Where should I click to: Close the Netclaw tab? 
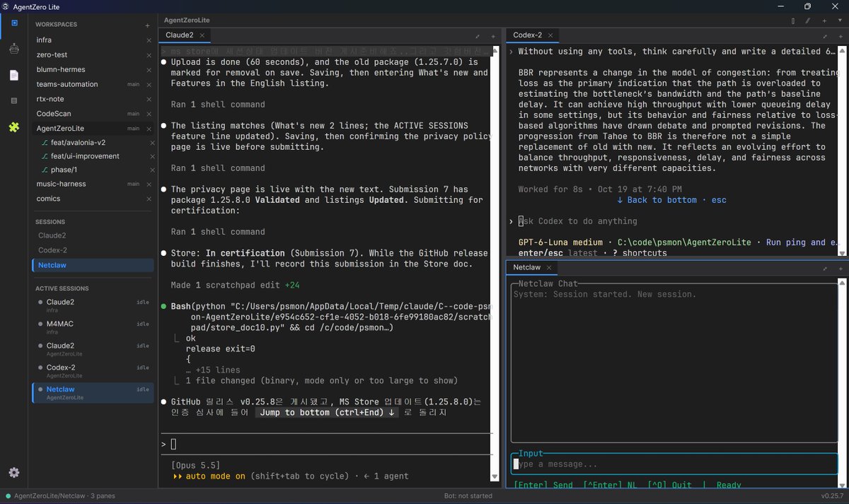(550, 267)
